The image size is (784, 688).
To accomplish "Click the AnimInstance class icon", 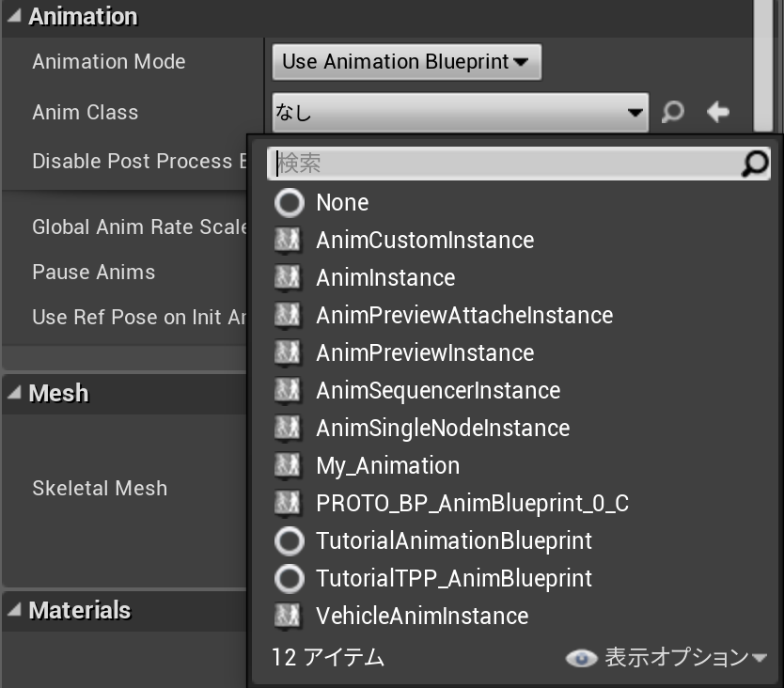I will pyautogui.click(x=288, y=277).
